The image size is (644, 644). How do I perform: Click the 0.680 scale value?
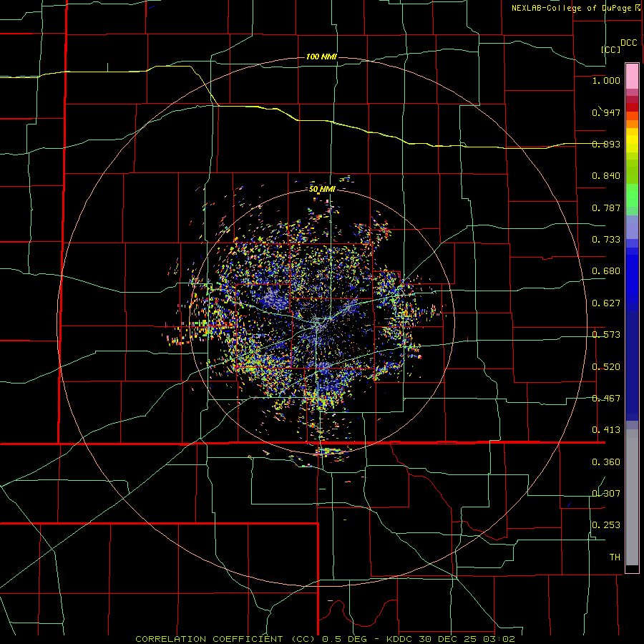[x=606, y=271]
